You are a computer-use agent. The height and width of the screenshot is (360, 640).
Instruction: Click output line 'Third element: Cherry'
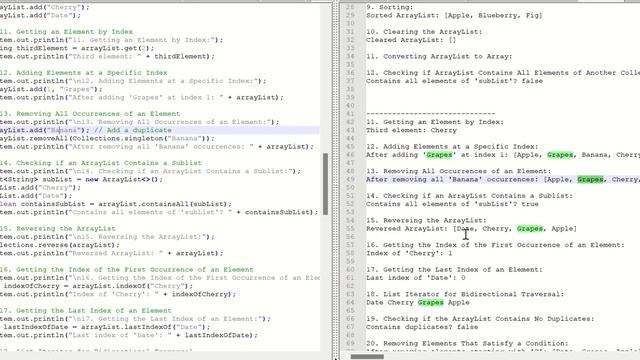click(x=411, y=130)
